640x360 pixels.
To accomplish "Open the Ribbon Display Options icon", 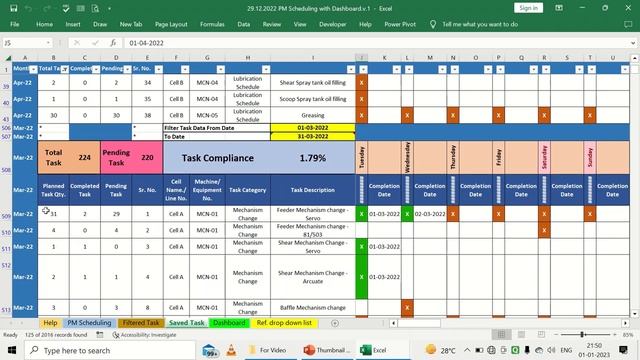I will [559, 8].
